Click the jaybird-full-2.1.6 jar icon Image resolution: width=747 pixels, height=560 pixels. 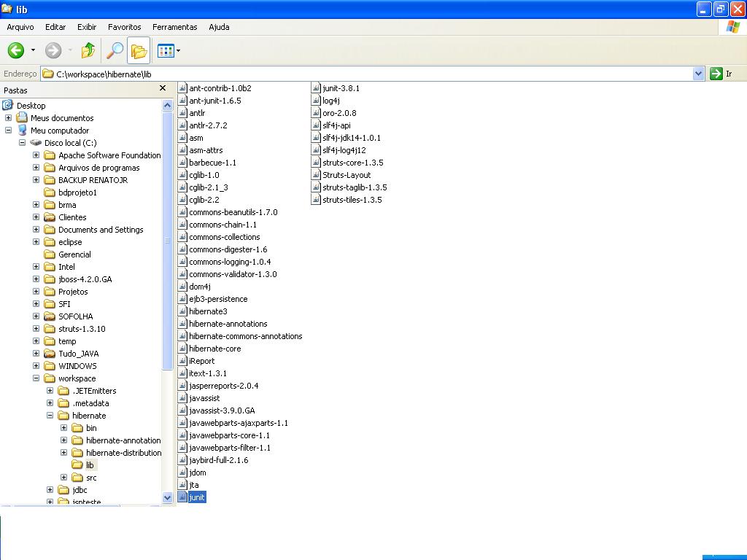pyautogui.click(x=182, y=459)
